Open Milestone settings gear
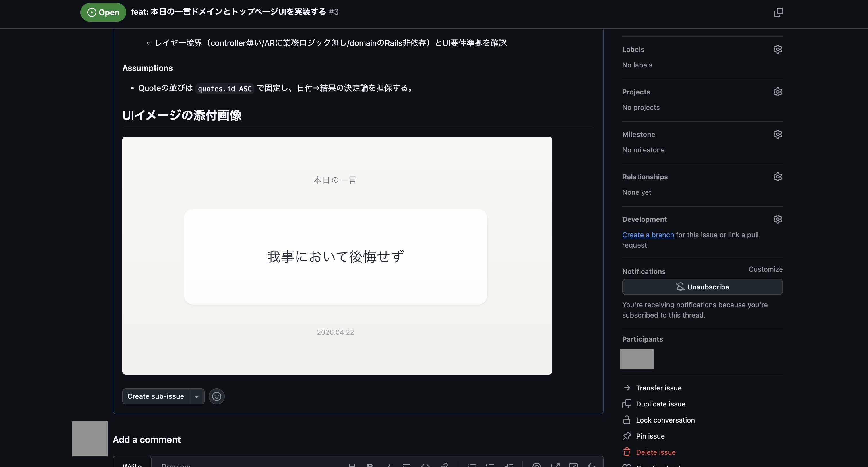The image size is (868, 467). pos(777,134)
